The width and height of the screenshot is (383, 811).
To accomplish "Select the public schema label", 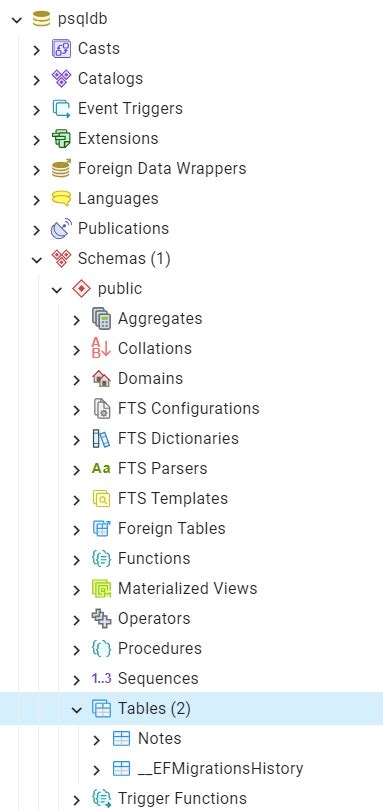I will (x=120, y=289).
